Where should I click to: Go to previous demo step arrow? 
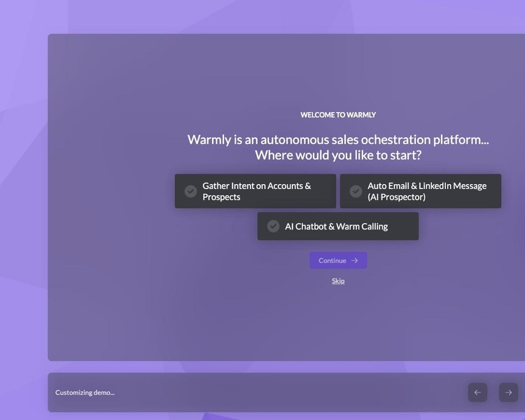tap(477, 392)
